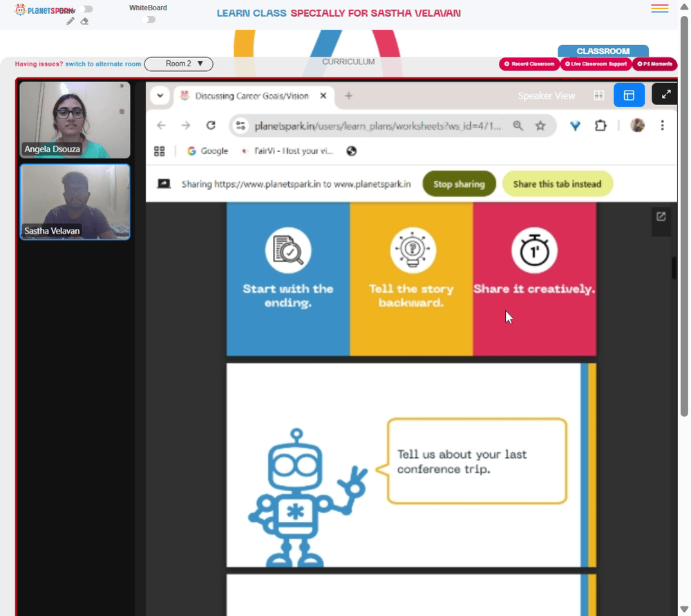691x616 pixels.
Task: Click 'Share it creatively.' text
Action: 534,289
